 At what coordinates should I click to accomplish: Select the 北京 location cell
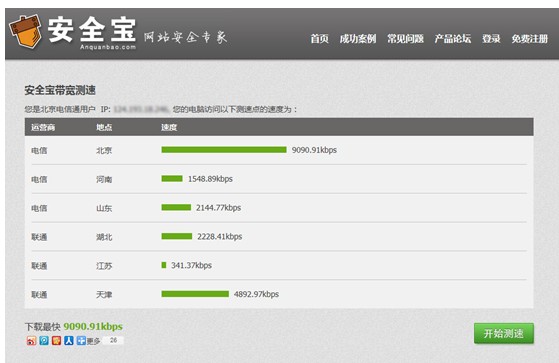point(104,150)
